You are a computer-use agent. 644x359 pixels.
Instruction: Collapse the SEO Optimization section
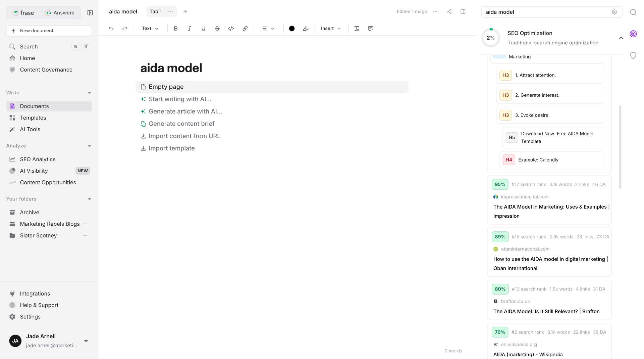pyautogui.click(x=621, y=38)
